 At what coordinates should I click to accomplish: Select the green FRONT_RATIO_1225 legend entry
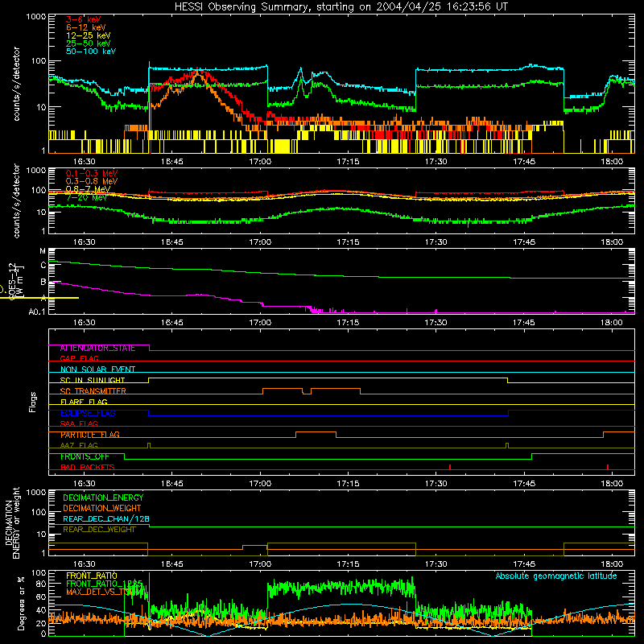click(105, 584)
